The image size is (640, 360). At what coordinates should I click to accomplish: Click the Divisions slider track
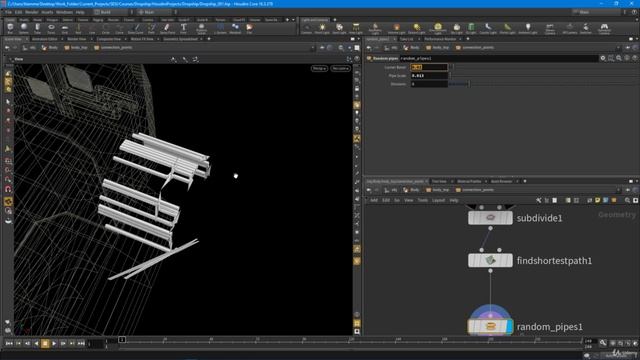544,84
